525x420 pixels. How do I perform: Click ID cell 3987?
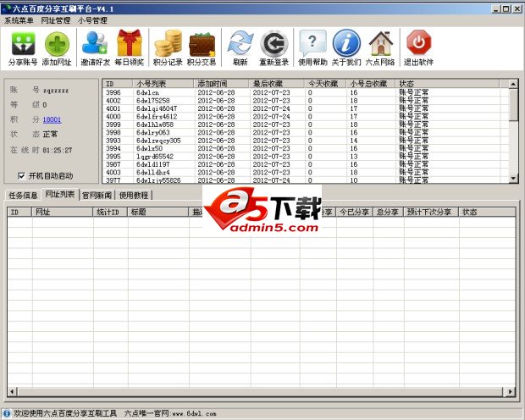(113, 164)
